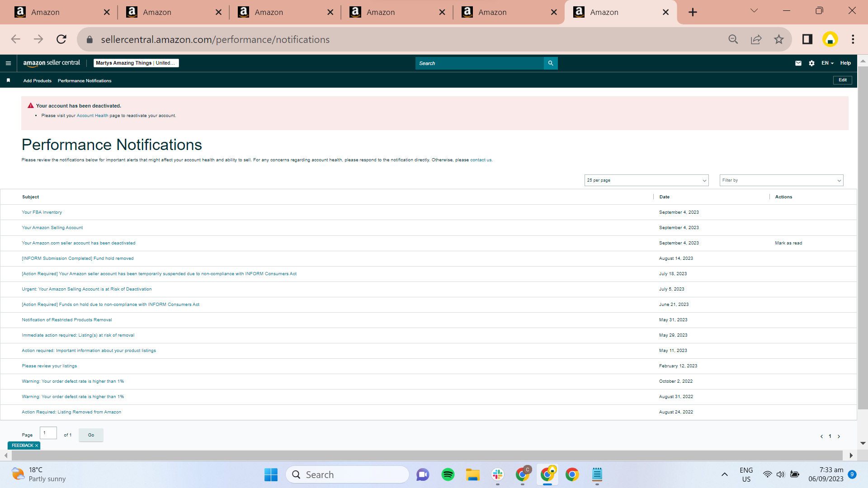Click the share page icon in address bar
868x488 pixels.
756,39
